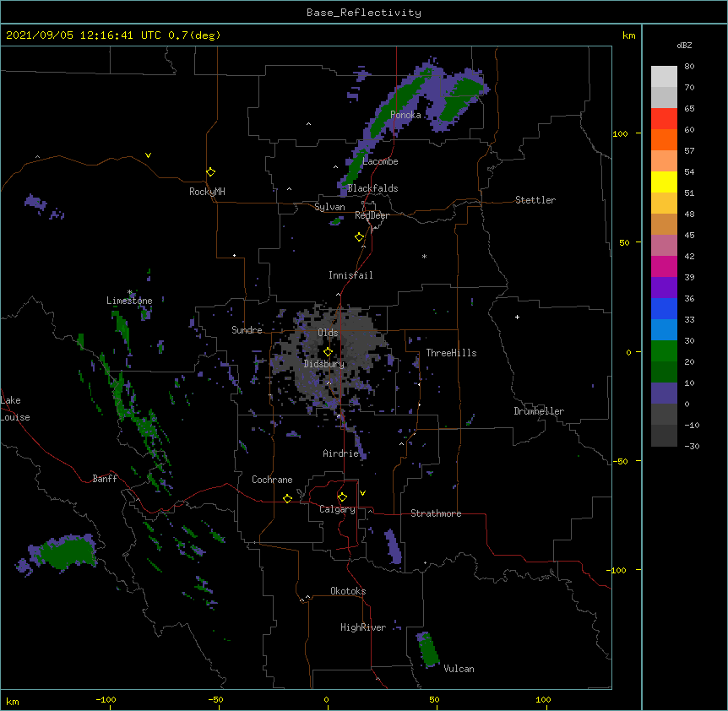The image size is (728, 711).
Task: Select the RedDeer city label
Action: [x=372, y=215]
